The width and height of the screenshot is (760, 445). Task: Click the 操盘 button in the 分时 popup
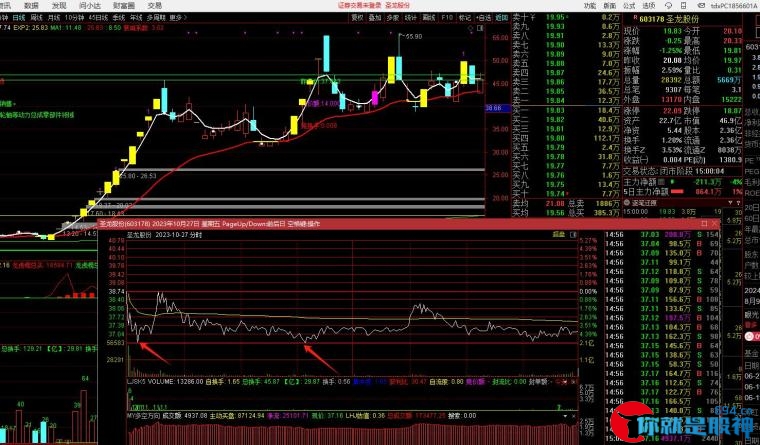(x=559, y=235)
